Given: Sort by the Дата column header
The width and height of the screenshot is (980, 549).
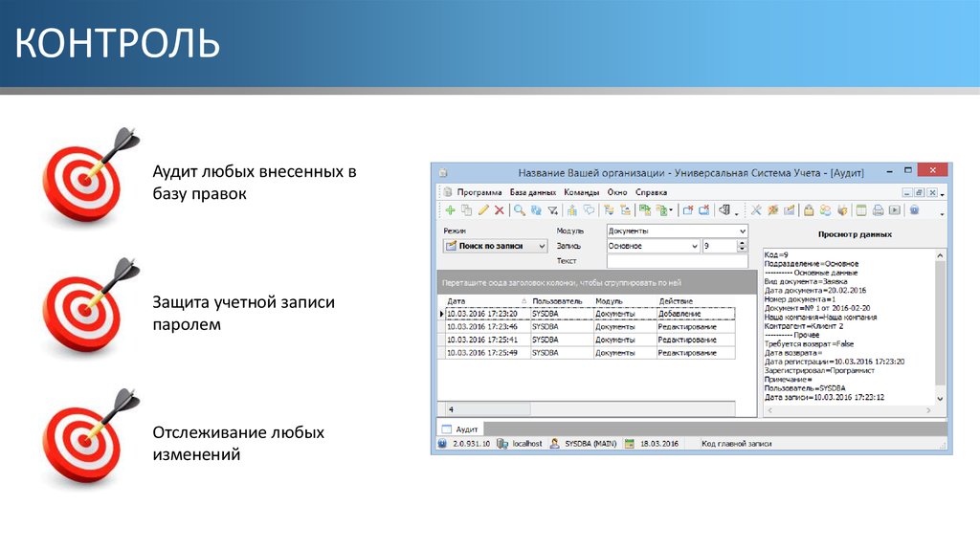Looking at the screenshot, I should tap(479, 300).
